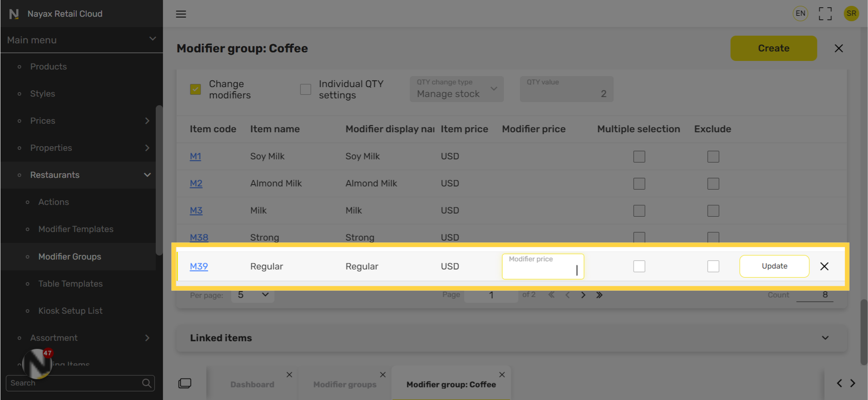This screenshot has width=868, height=400.
Task: Click the search magnifier icon
Action: pos(147,383)
